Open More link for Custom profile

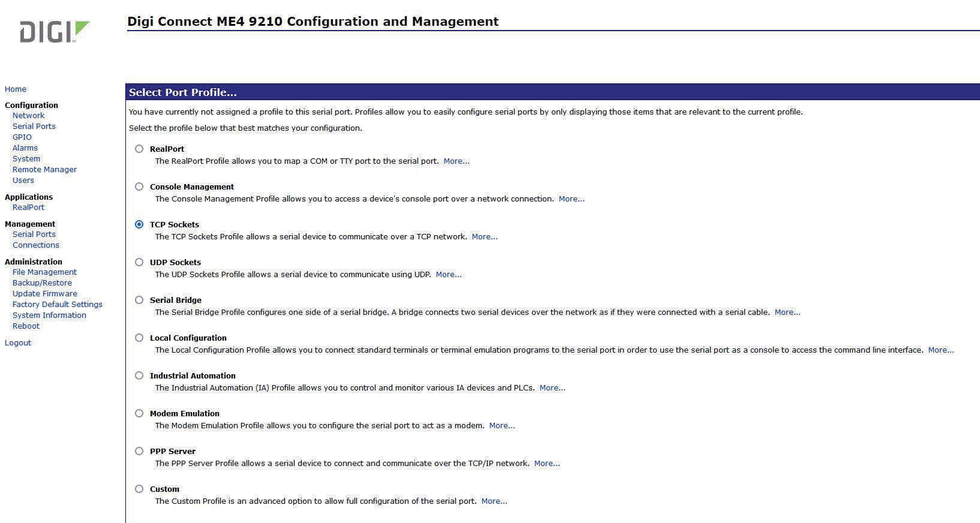click(494, 501)
